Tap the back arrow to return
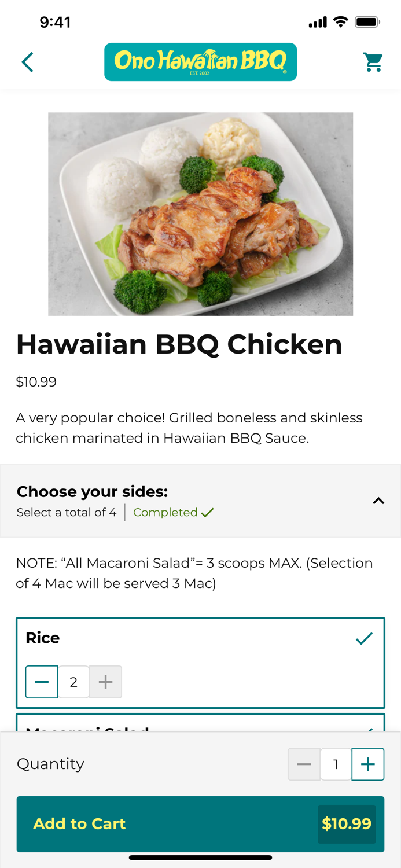The height and width of the screenshot is (868, 401). (27, 62)
